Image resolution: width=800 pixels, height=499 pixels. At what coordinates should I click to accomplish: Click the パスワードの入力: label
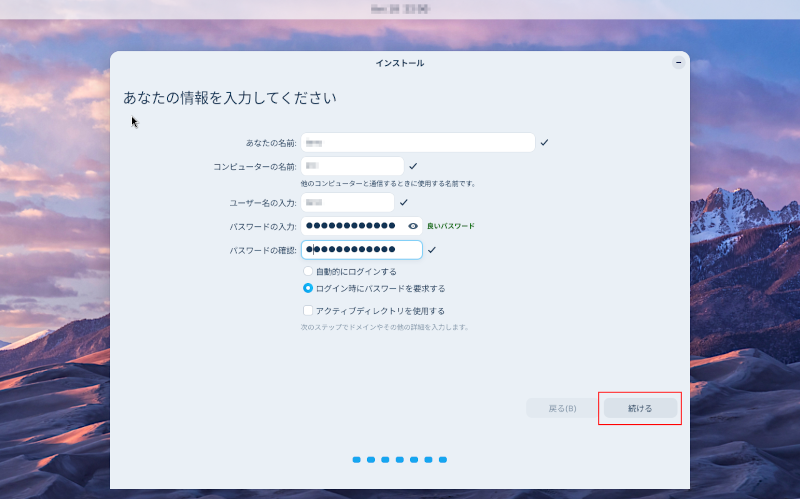(x=263, y=227)
